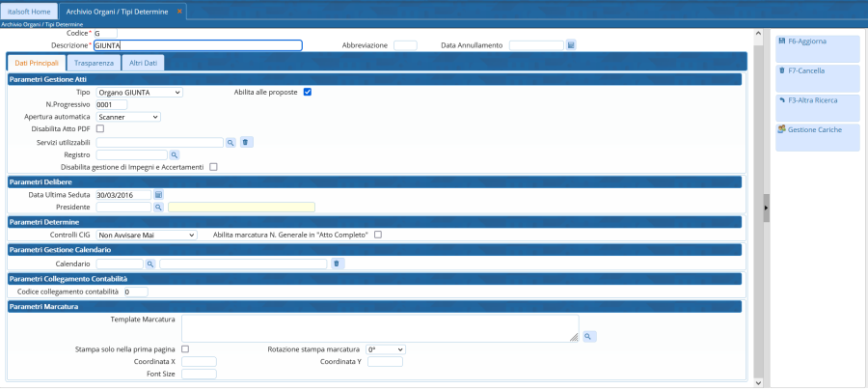Open the Calendario search lookup
The width and height of the screenshot is (868, 389).
[x=150, y=263]
